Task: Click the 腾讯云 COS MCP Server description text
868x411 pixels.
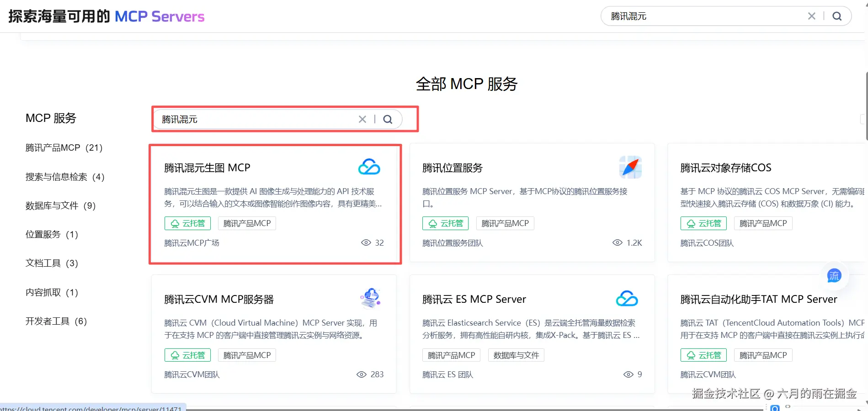Action: pos(772,197)
